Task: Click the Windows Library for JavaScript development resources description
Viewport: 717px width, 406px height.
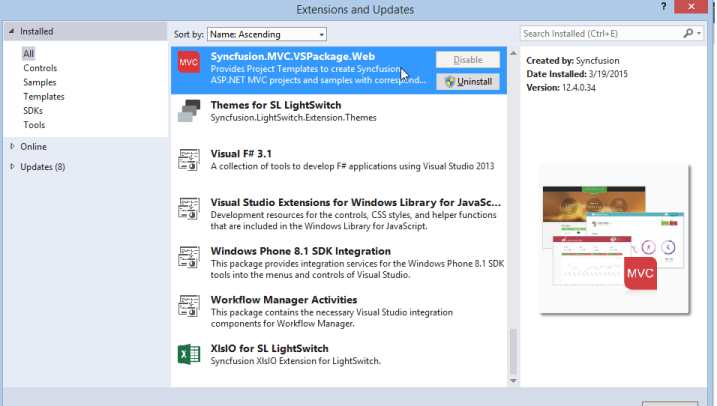Action: tap(353, 220)
